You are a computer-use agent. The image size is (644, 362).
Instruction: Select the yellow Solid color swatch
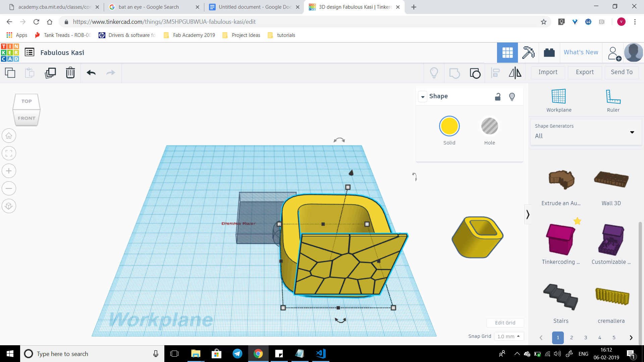[x=449, y=126]
